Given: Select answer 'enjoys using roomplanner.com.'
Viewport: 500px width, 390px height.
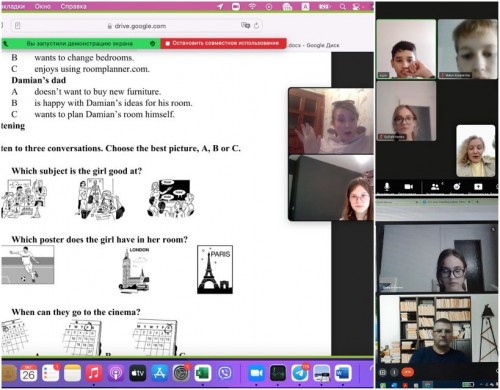Looking at the screenshot, I should (92, 69).
